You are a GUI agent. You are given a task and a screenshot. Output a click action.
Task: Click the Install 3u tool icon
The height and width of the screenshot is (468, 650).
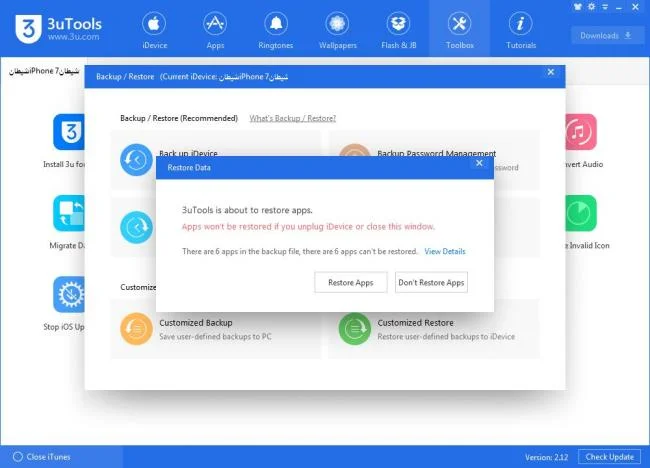click(x=69, y=132)
